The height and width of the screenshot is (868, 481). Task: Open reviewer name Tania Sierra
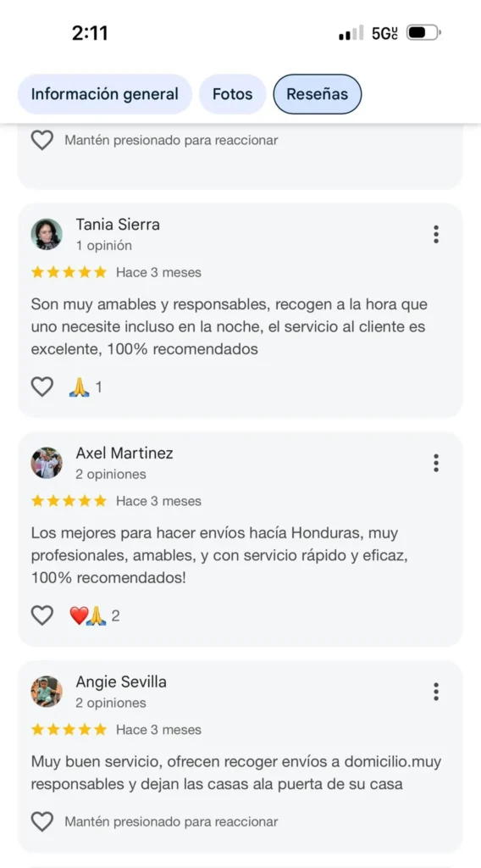click(118, 224)
